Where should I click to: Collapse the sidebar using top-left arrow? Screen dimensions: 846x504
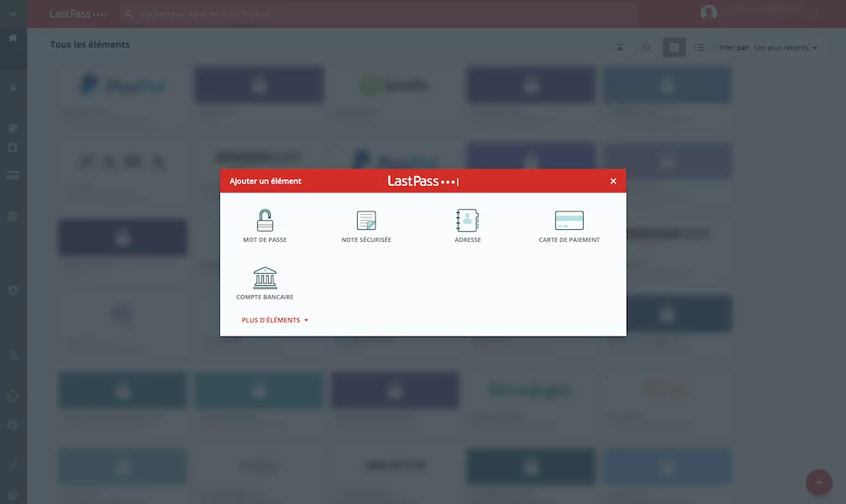[x=13, y=14]
